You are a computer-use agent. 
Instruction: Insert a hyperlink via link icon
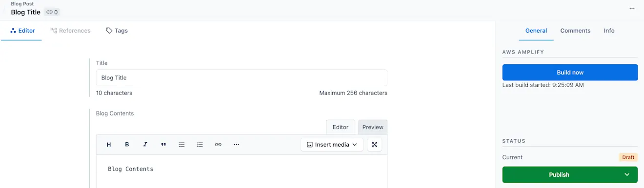[218, 145]
